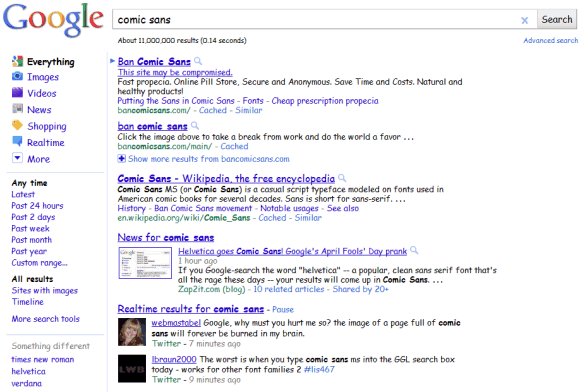The width and height of the screenshot is (580, 392).
Task: Open Cheap prescription propecia link
Action: 325,101
